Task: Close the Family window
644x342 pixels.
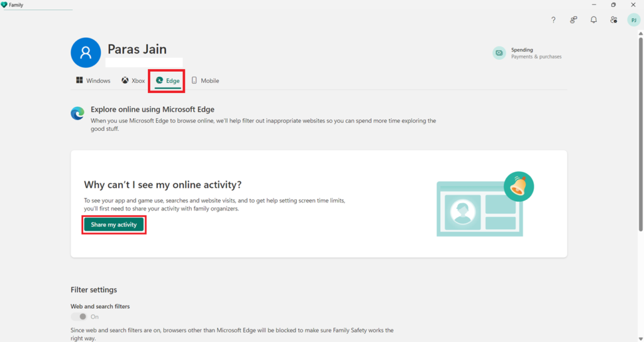Action: coord(633,5)
